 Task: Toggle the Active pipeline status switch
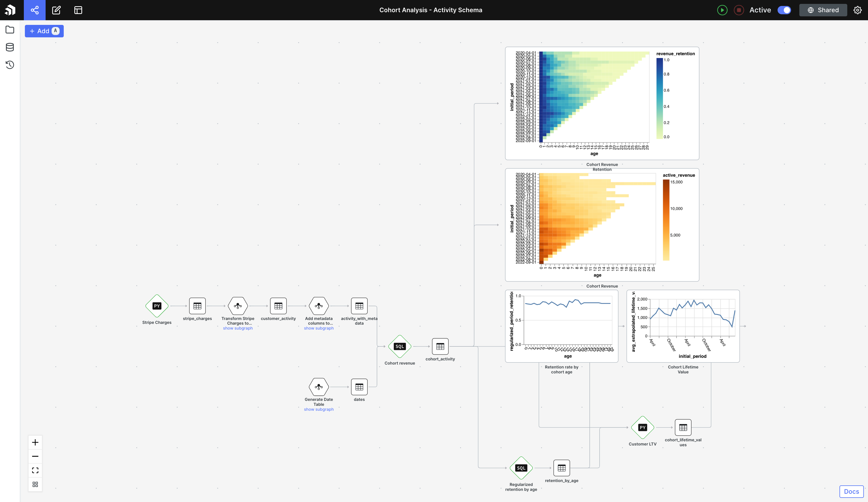coord(785,10)
